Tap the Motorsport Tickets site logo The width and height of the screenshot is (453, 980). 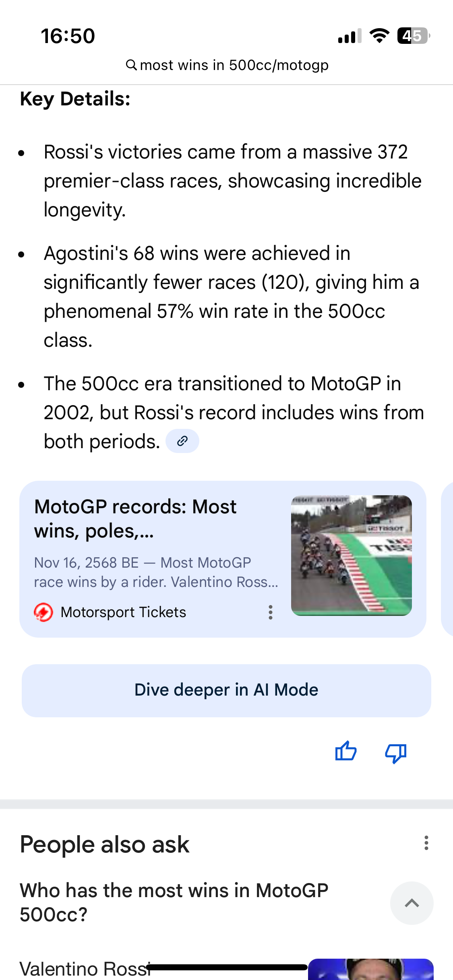coord(43,612)
